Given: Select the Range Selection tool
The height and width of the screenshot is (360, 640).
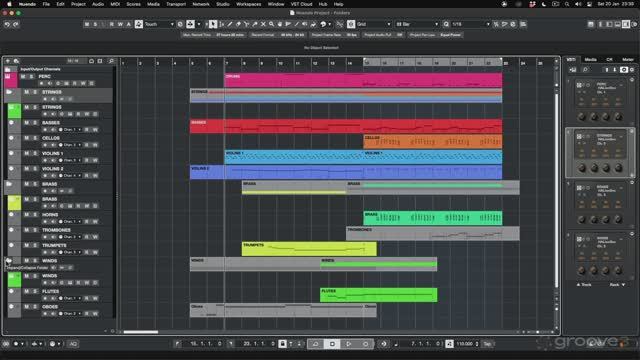Looking at the screenshot, I should [x=222, y=24].
